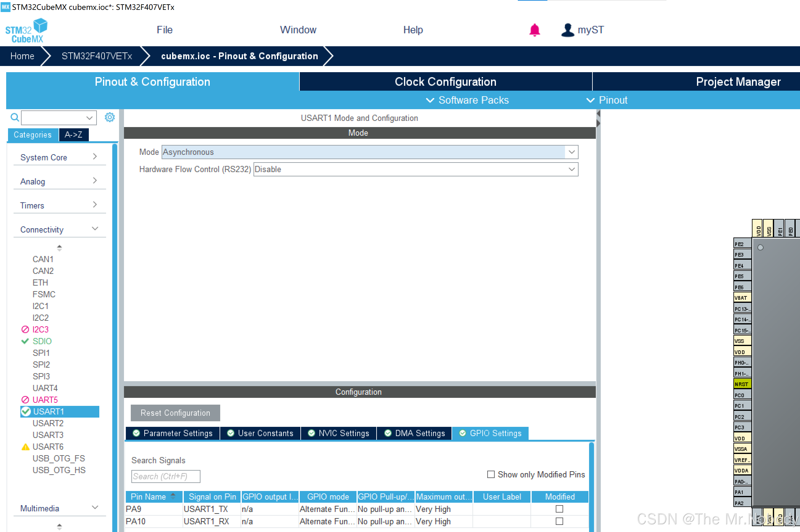Click the I2C3 disabled conflict icon
Screen dimensions: 800x532
[26, 329]
